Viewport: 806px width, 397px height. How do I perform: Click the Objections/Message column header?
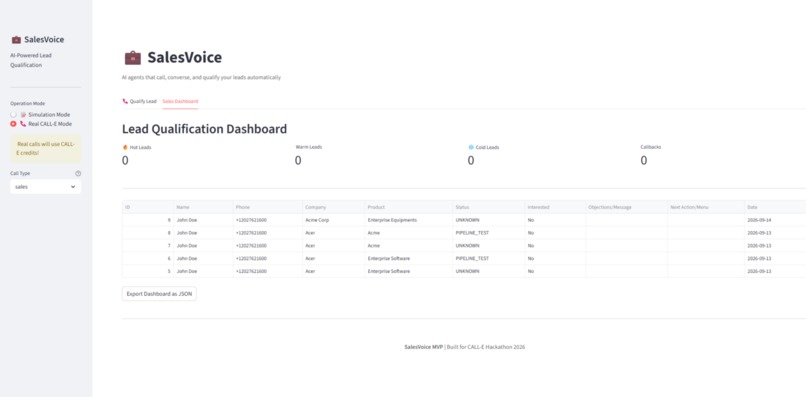coord(627,207)
